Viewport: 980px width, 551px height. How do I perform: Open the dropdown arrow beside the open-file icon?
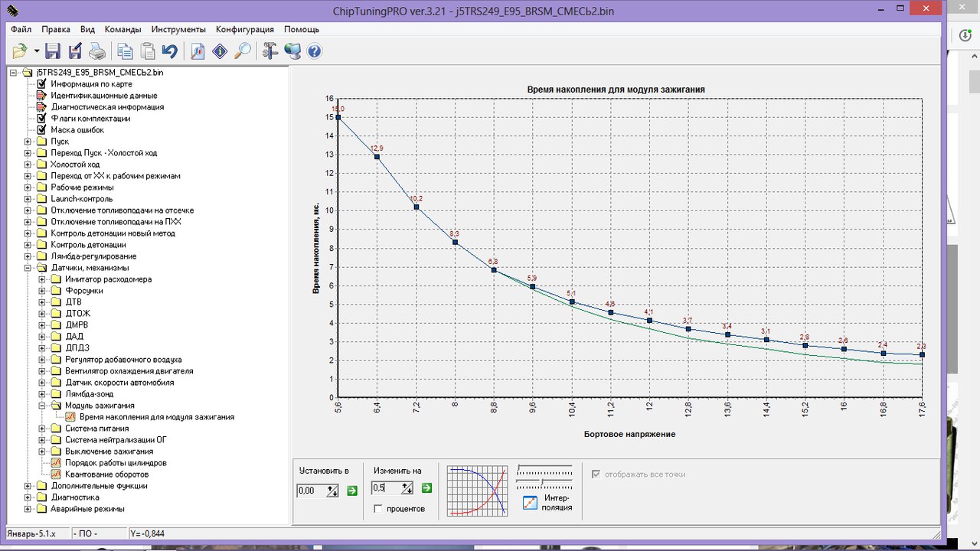pos(37,51)
